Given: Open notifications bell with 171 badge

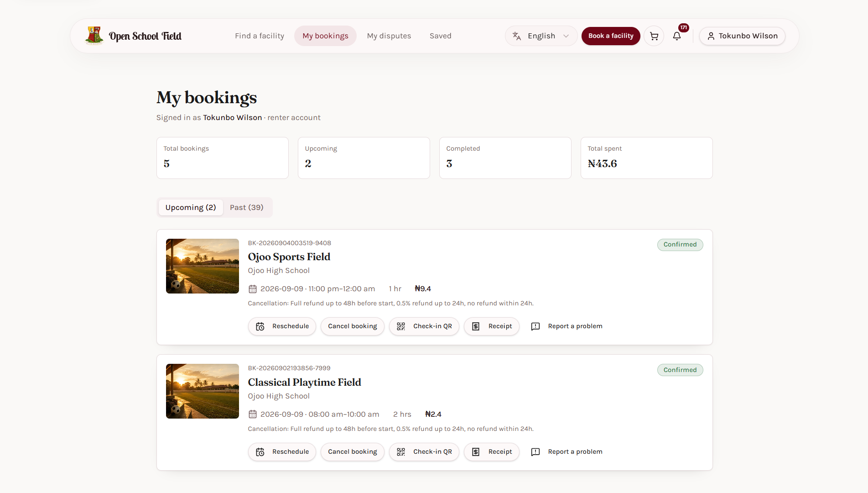Looking at the screenshot, I should pos(677,36).
